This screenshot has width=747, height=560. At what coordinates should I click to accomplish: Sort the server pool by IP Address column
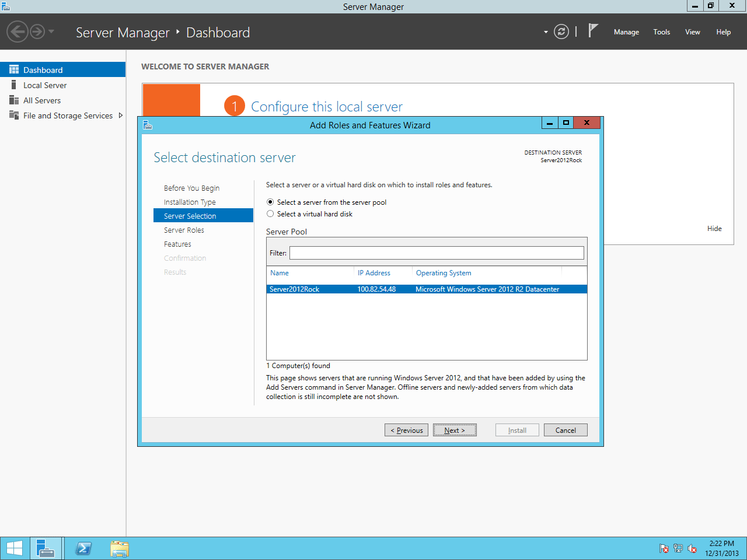(374, 273)
